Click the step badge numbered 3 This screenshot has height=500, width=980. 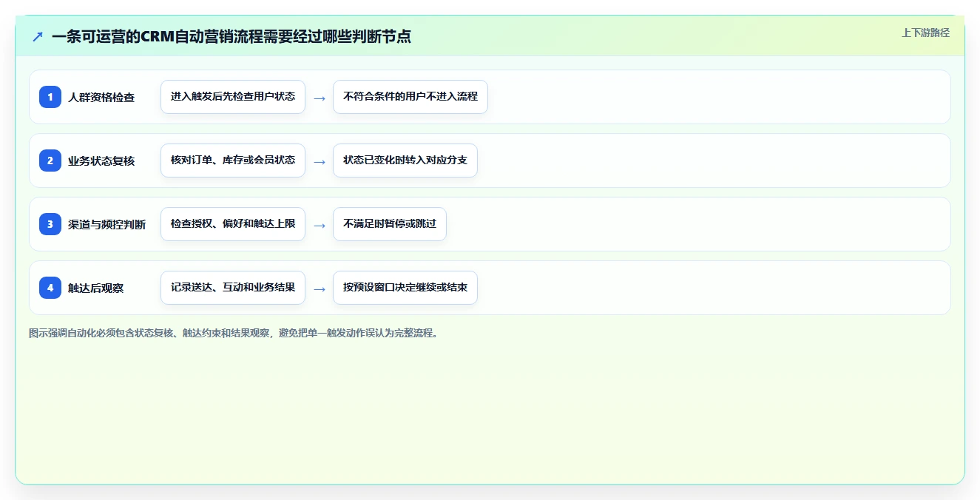(50, 224)
